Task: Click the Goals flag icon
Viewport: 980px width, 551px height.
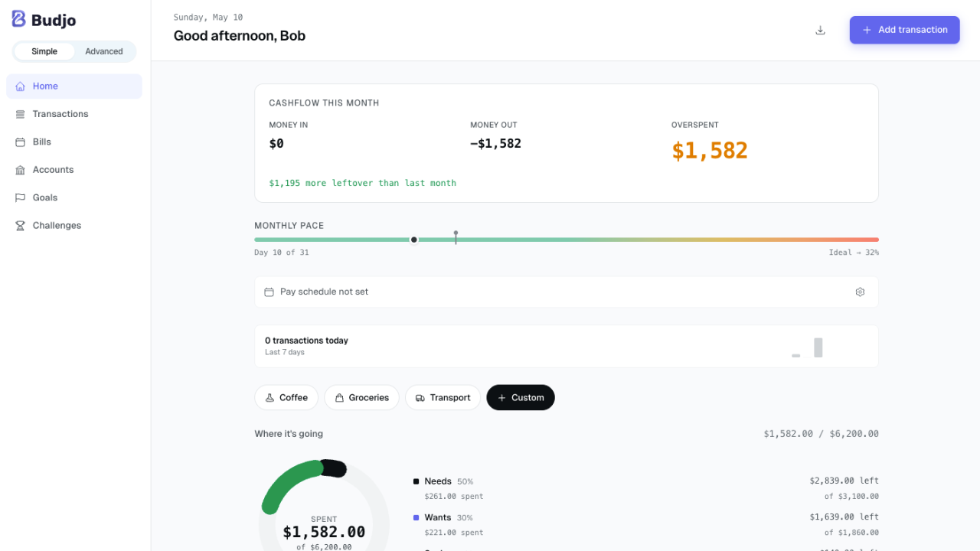Action: (20, 197)
